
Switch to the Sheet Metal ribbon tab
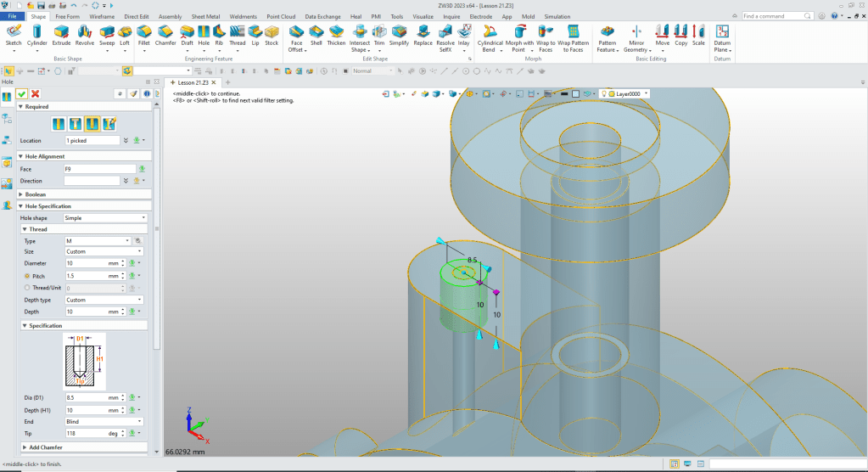204,16
